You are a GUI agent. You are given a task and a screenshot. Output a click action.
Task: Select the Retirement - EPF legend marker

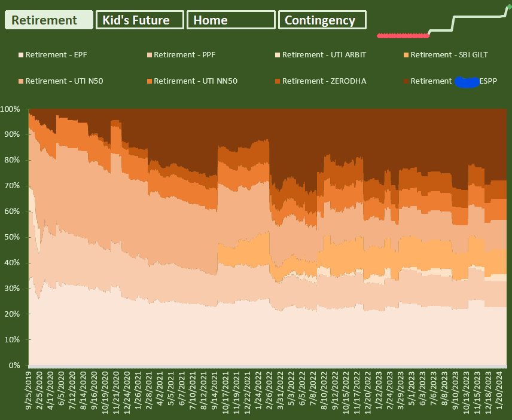pos(20,54)
